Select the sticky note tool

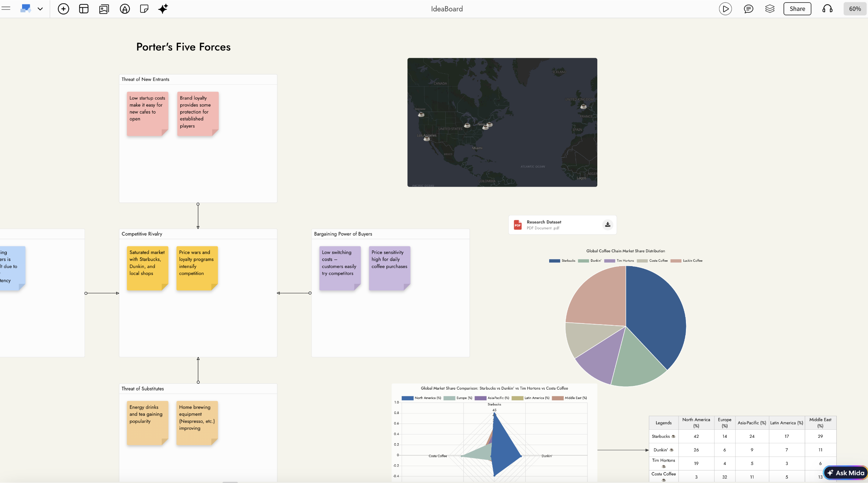(x=144, y=9)
